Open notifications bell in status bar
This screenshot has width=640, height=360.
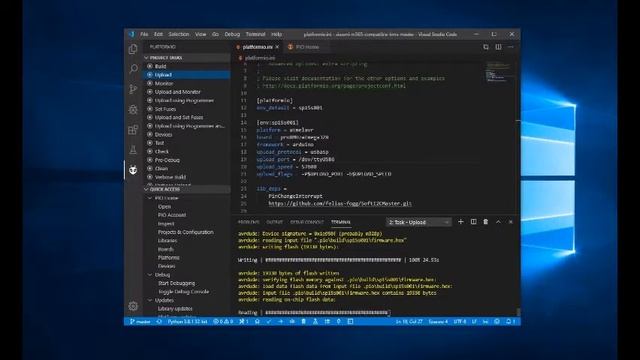[510, 322]
